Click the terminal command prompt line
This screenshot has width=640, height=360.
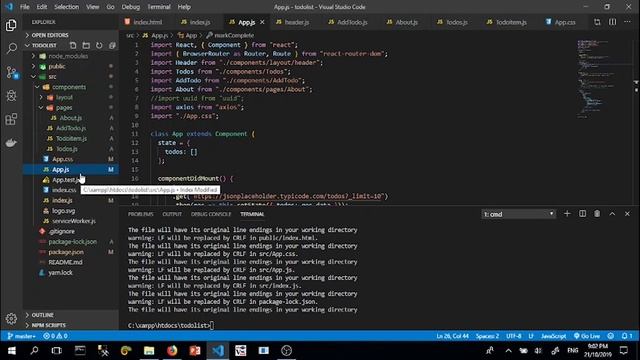tap(171, 325)
